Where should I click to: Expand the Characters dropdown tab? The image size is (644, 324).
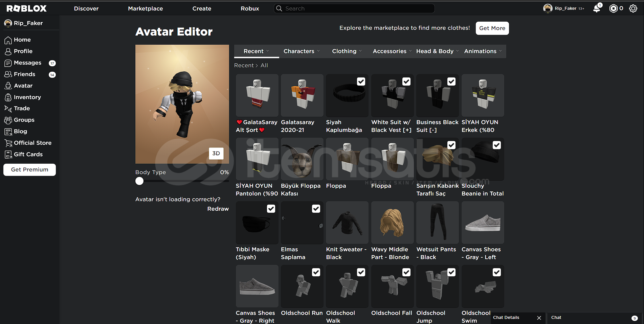[302, 51]
